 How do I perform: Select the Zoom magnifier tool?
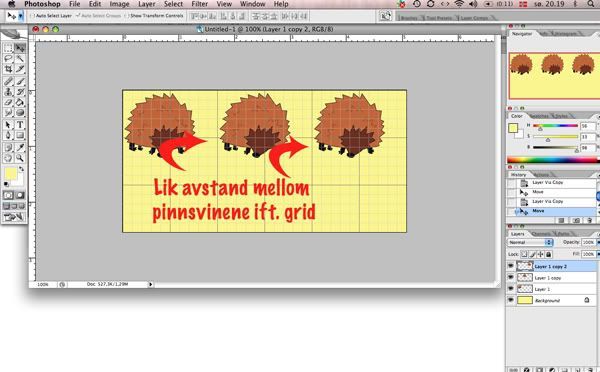pos(20,158)
